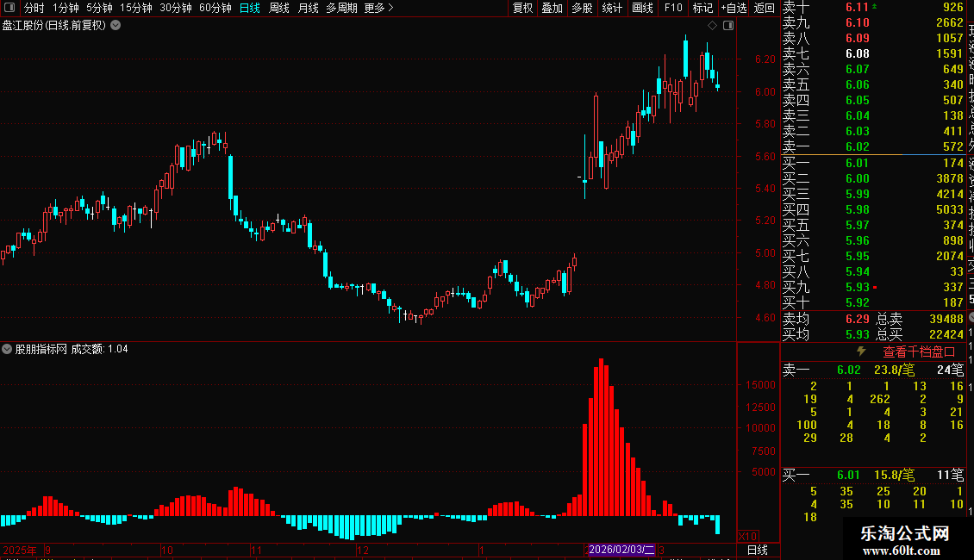Click the 卖九 volume 2662
This screenshot has height=560, width=974.
tap(950, 23)
